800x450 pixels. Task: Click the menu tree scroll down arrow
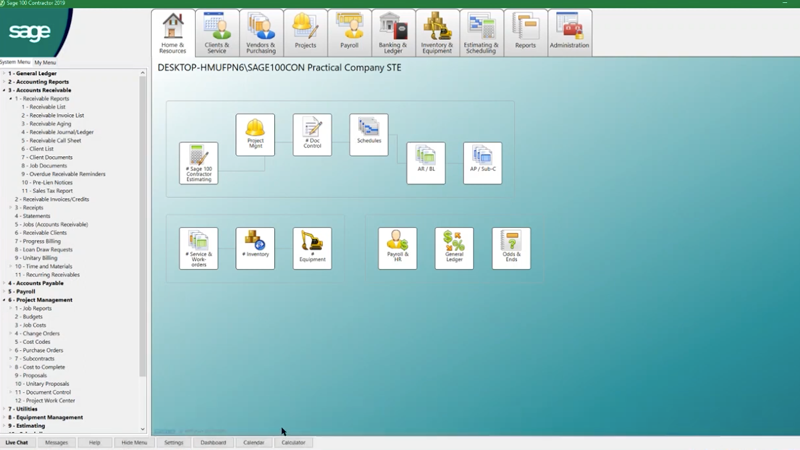(x=143, y=429)
